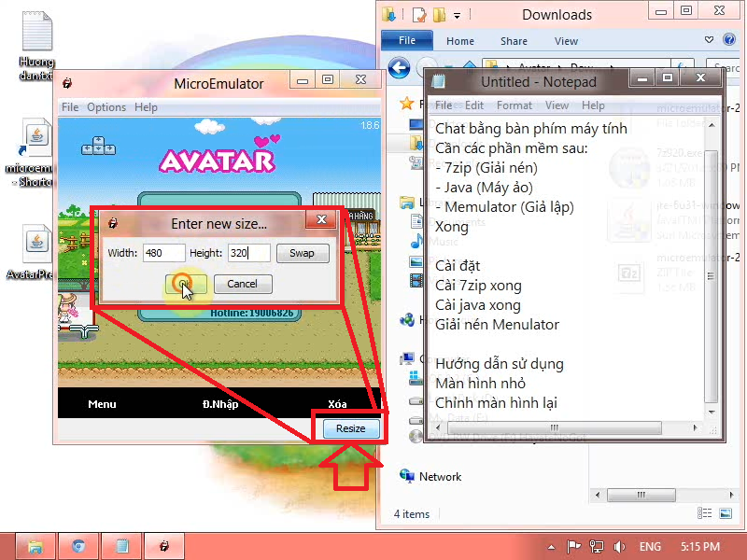Switch to MicroEmulator from the taskbar
The image size is (747, 560).
164,546
